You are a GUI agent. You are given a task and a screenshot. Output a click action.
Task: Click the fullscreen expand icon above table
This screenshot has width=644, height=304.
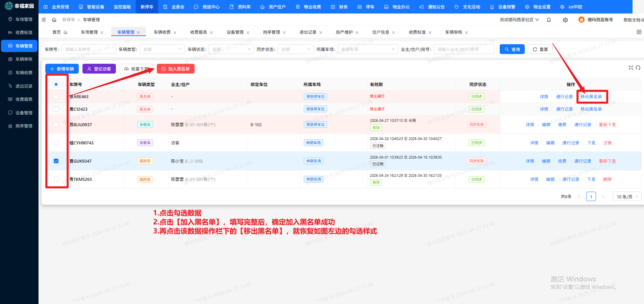(630, 68)
